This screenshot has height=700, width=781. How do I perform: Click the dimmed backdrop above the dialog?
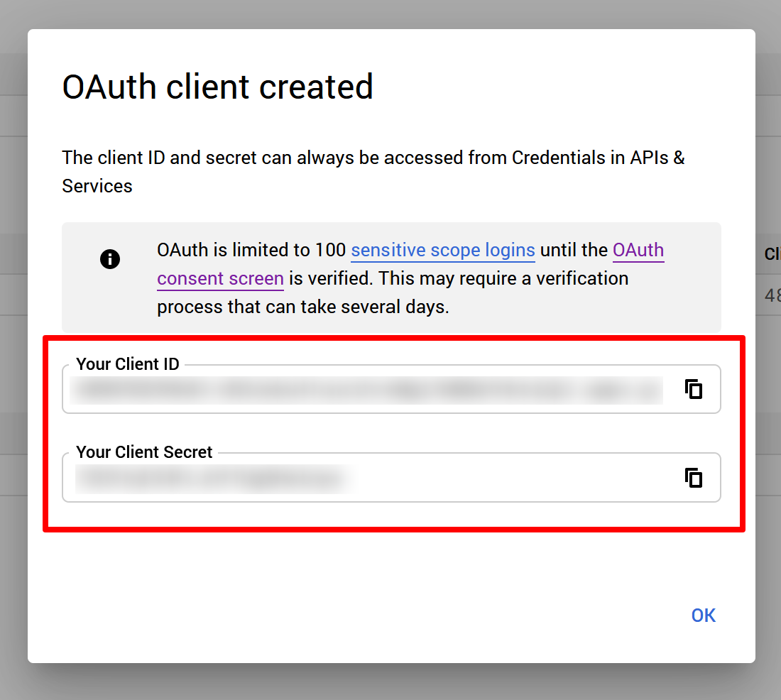coord(390,13)
